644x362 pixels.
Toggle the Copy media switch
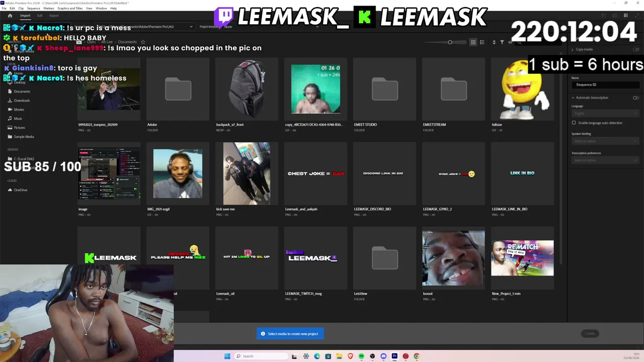(636, 49)
